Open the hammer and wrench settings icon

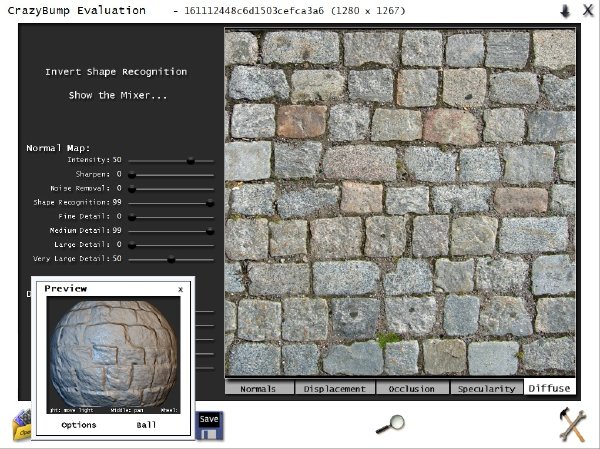coord(572,425)
